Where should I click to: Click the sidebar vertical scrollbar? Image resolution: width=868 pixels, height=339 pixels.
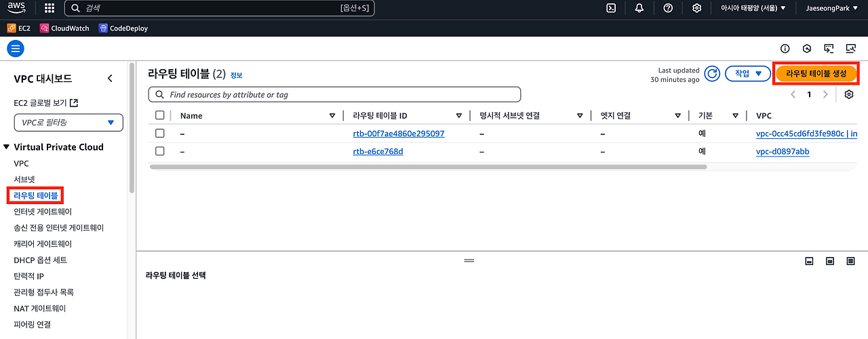(x=132, y=129)
